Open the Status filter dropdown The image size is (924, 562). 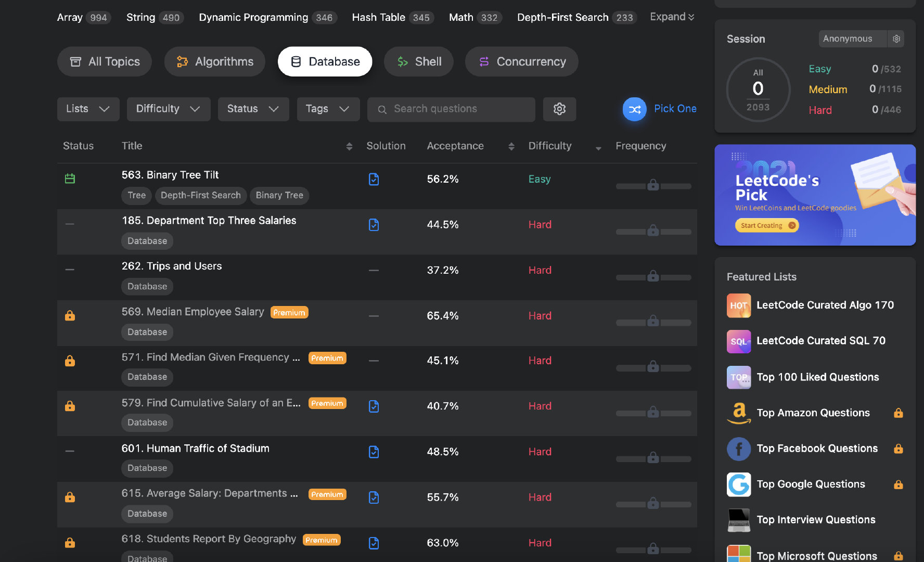(x=253, y=109)
